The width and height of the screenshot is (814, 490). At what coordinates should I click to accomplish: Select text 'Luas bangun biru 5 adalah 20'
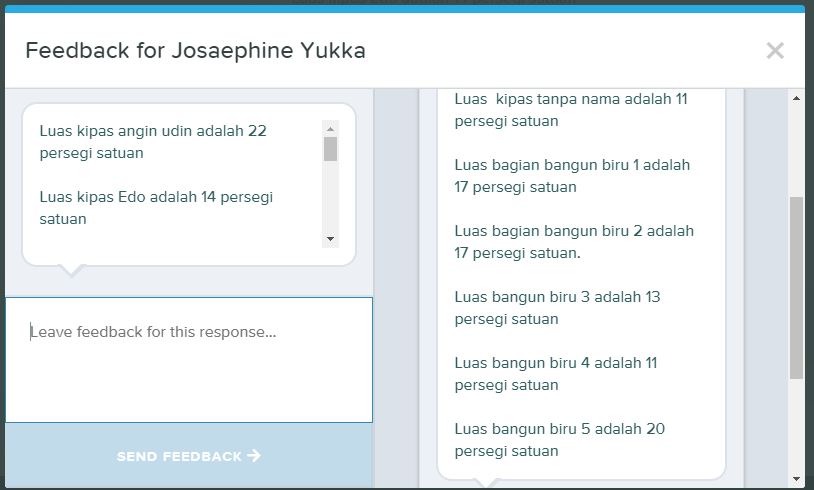pos(560,429)
